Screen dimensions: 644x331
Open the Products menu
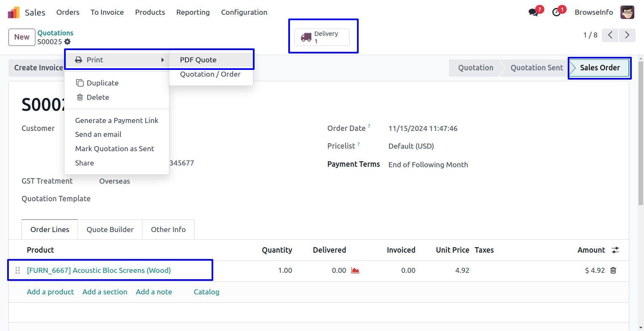pos(150,12)
